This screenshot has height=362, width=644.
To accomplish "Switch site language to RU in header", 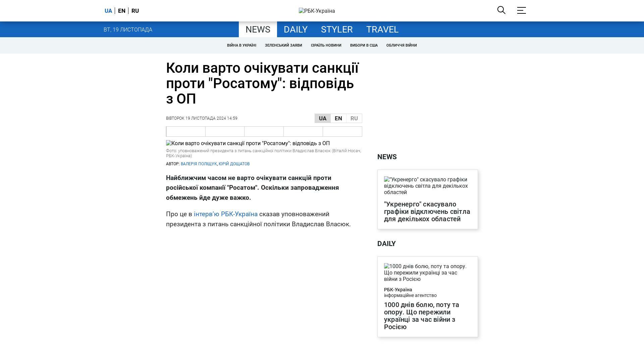I will coord(135,11).
